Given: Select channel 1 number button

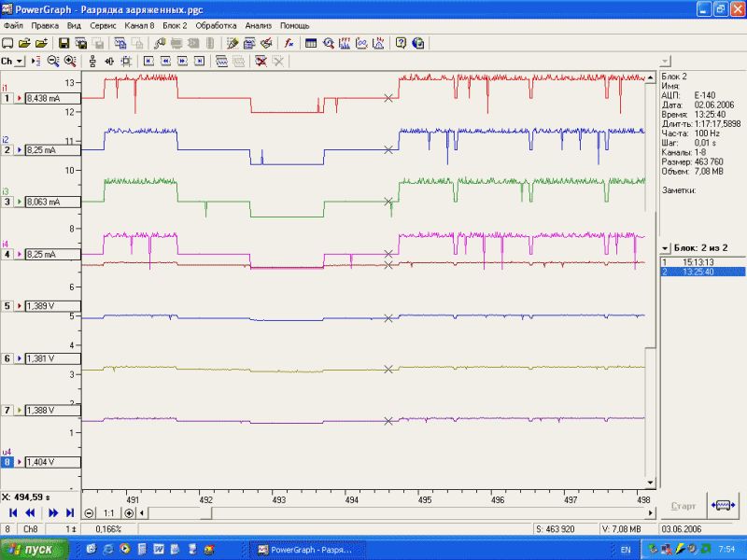Looking at the screenshot, I should (x=7, y=97).
